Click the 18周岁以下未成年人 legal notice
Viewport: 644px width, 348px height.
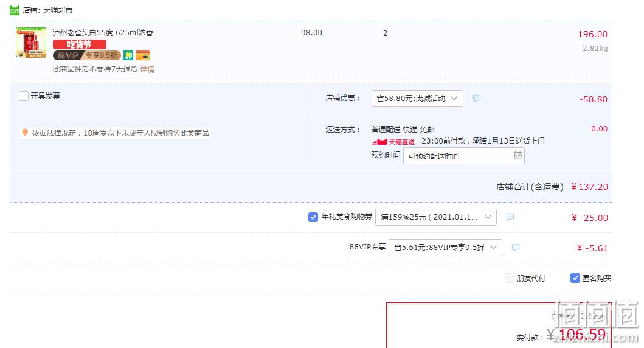[121, 133]
